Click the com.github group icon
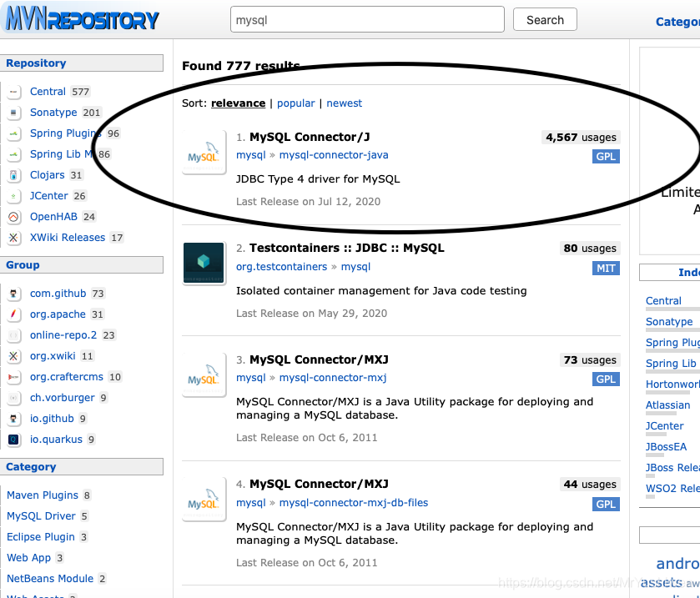Screen dimensions: 700x598 point(14,294)
